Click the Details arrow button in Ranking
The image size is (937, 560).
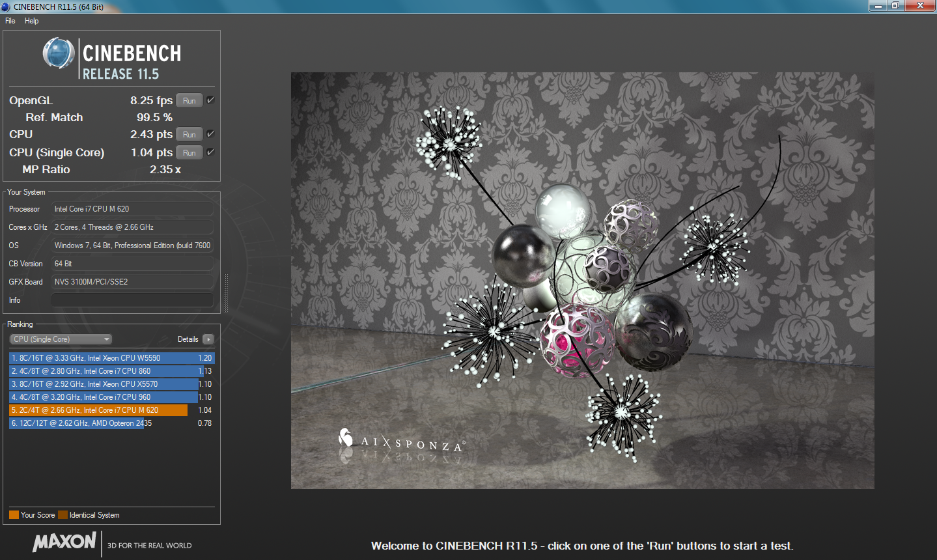click(x=208, y=339)
